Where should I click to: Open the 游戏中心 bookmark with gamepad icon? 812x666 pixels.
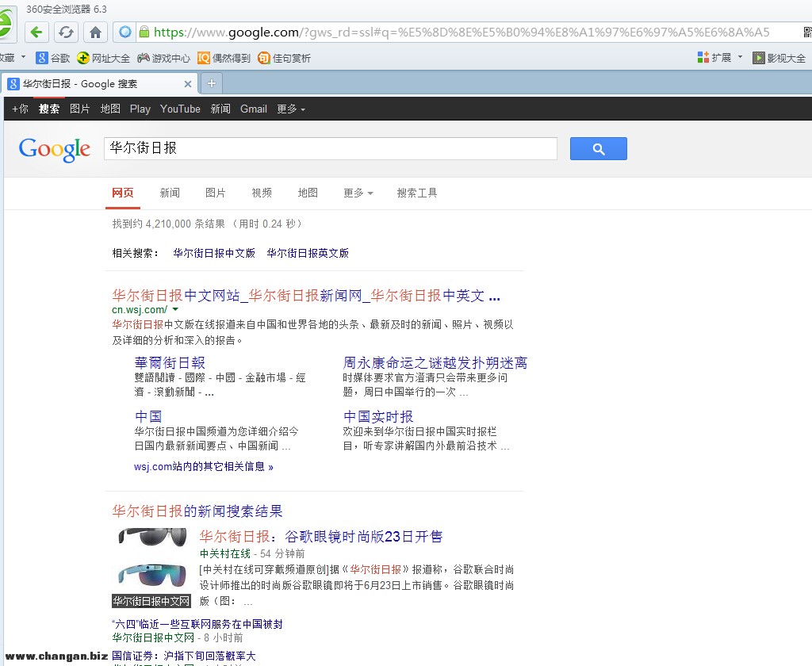point(163,58)
